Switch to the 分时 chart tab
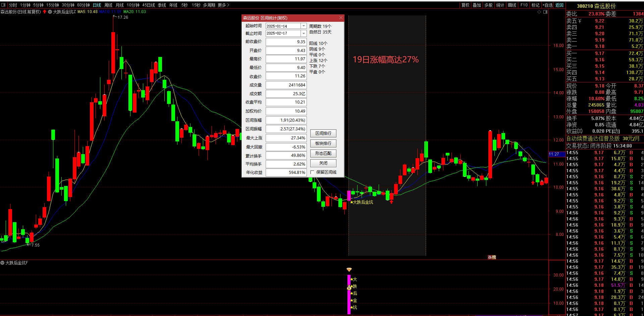644x316 pixels. pos(13,5)
